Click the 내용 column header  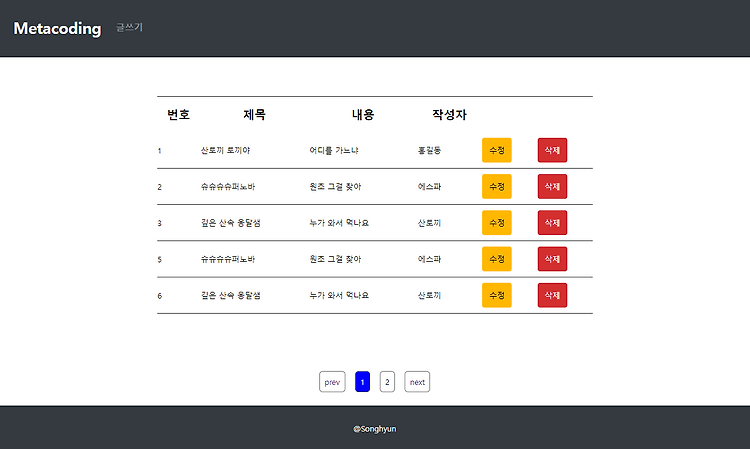click(x=363, y=115)
